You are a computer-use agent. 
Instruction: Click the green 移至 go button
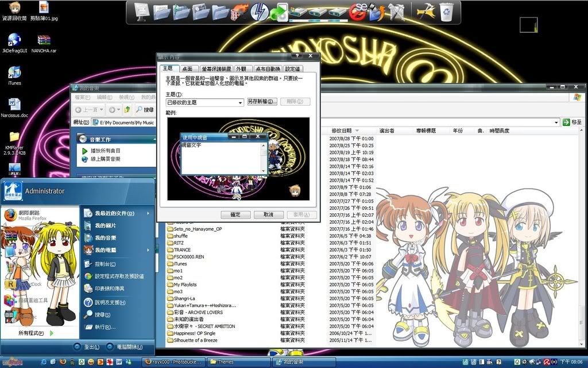[x=572, y=122]
